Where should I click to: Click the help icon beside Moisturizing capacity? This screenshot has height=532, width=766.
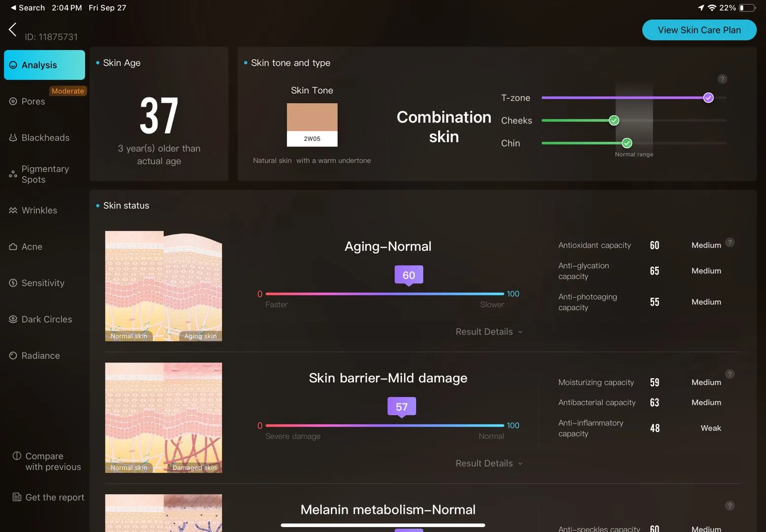pos(730,374)
